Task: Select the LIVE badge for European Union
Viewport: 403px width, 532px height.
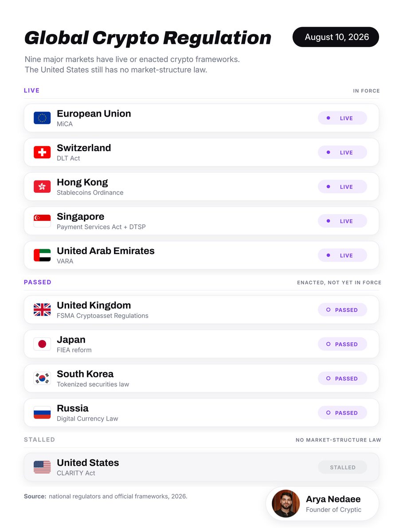Action: [x=342, y=118]
